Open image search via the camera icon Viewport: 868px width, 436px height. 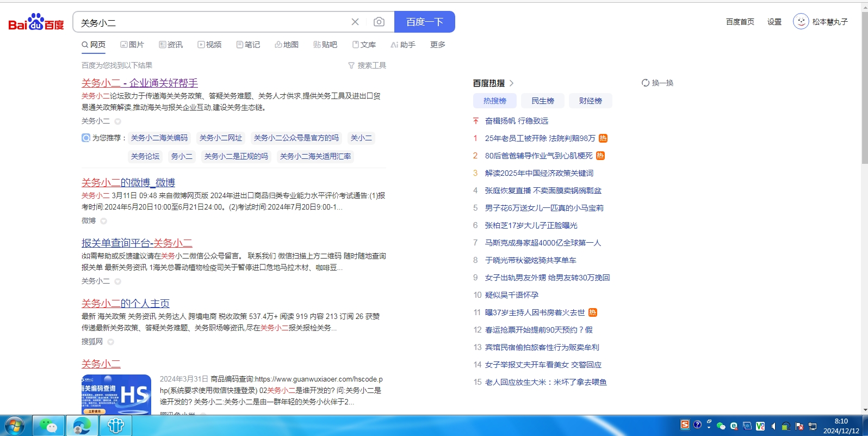379,22
